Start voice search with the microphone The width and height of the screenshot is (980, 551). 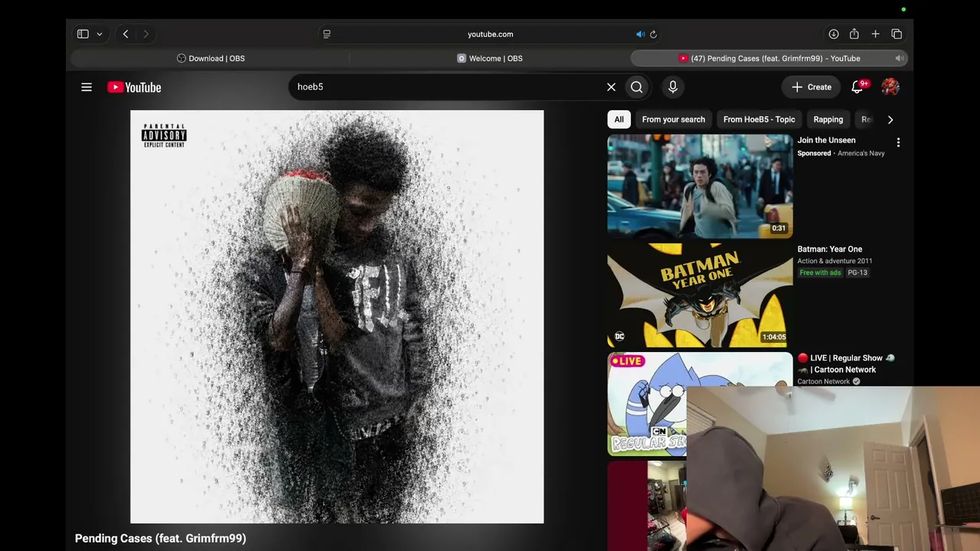click(x=673, y=87)
